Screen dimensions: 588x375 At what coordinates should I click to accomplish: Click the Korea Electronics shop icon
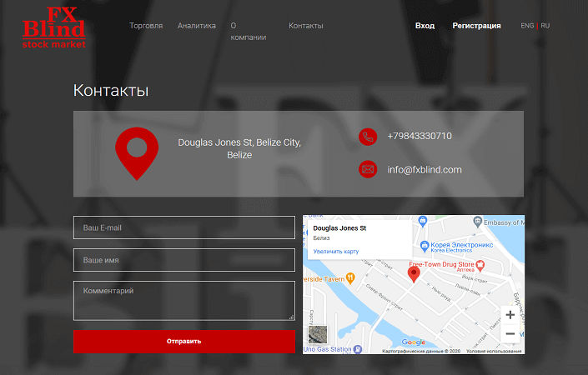424,246
